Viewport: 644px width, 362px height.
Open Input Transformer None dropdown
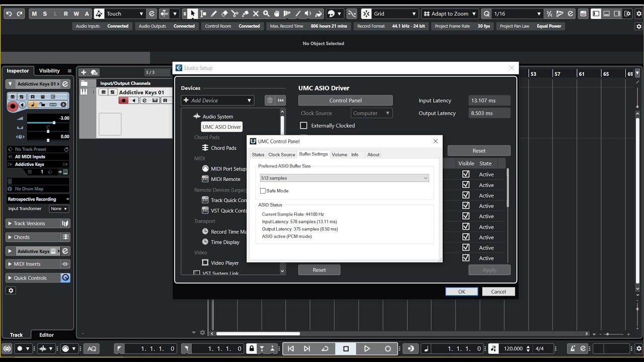tap(59, 209)
